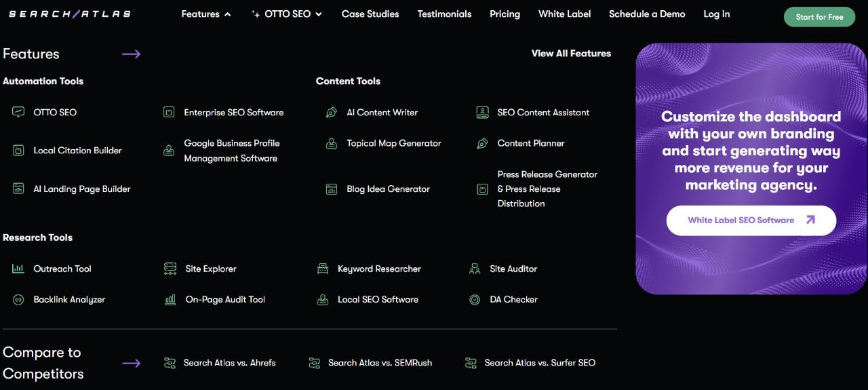The image size is (868, 390).
Task: Open Case Studies in the navigation
Action: [x=370, y=14]
